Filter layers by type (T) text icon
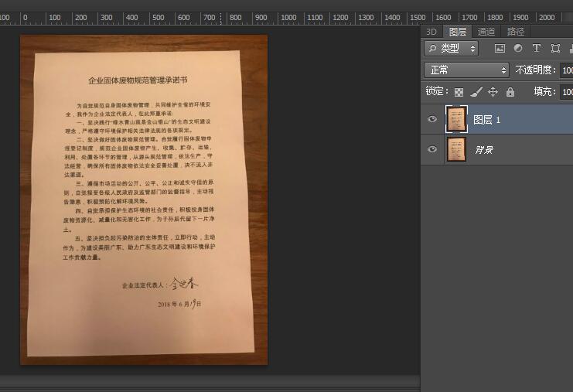 (537, 48)
